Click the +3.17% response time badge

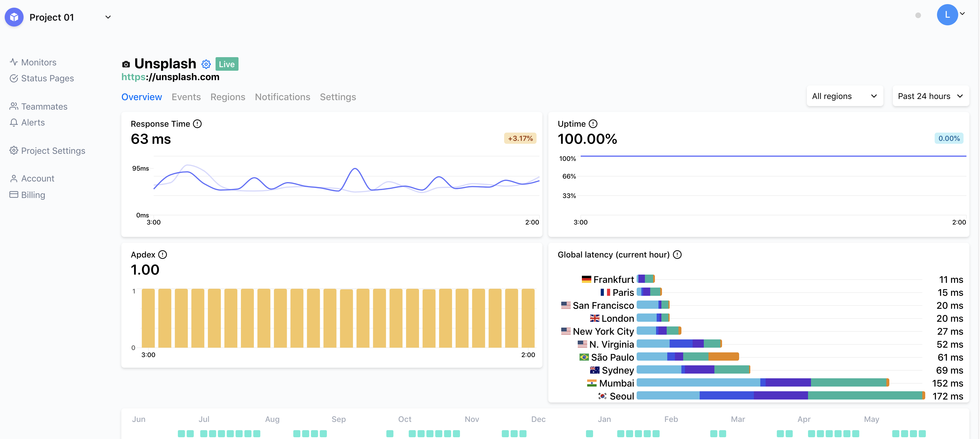click(520, 138)
